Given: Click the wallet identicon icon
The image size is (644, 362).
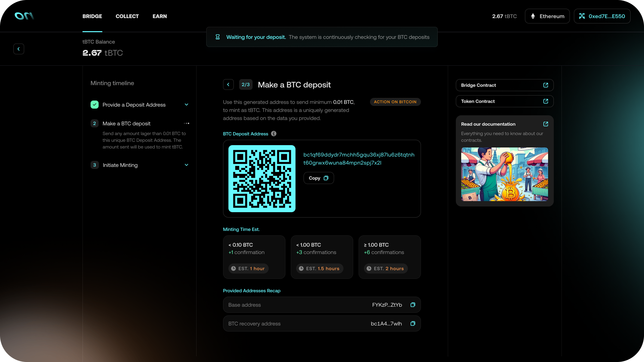Looking at the screenshot, I should (582, 16).
